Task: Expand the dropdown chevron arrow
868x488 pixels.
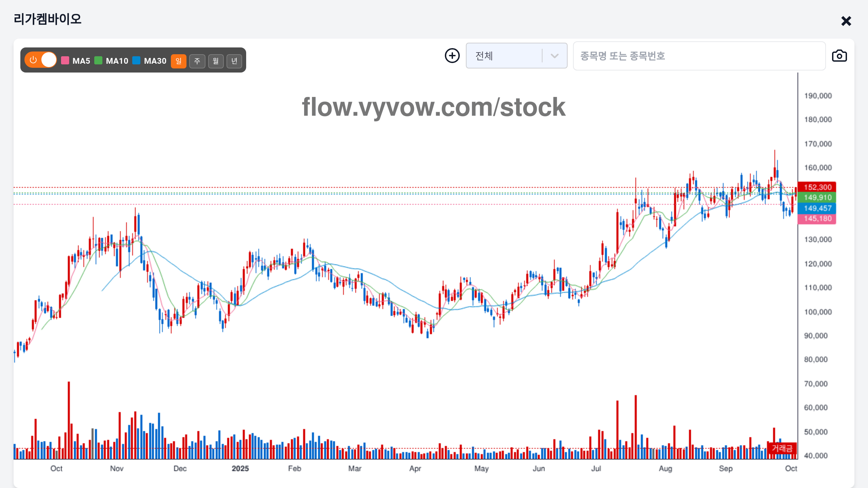Action: [555, 56]
